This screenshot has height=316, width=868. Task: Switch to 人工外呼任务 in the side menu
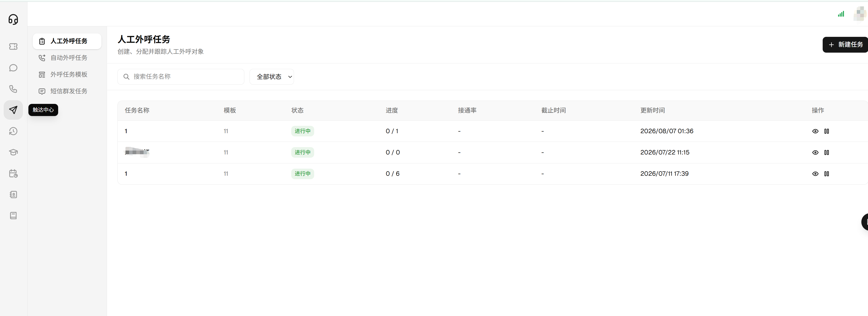[x=67, y=41]
